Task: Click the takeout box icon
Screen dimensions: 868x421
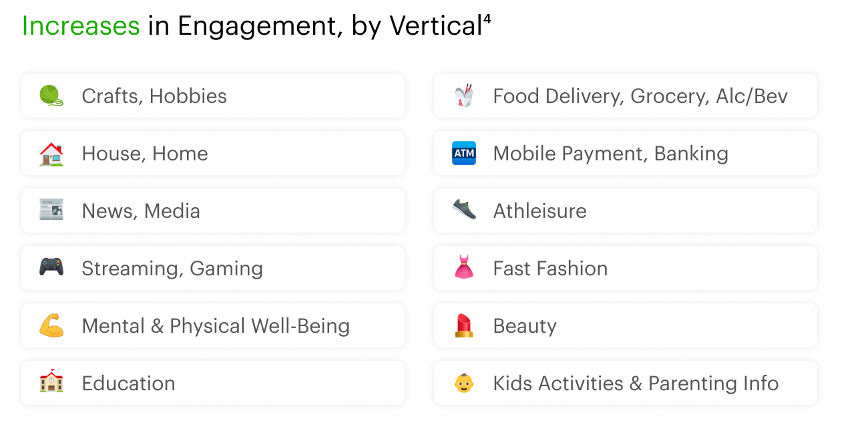Action: coord(463,96)
